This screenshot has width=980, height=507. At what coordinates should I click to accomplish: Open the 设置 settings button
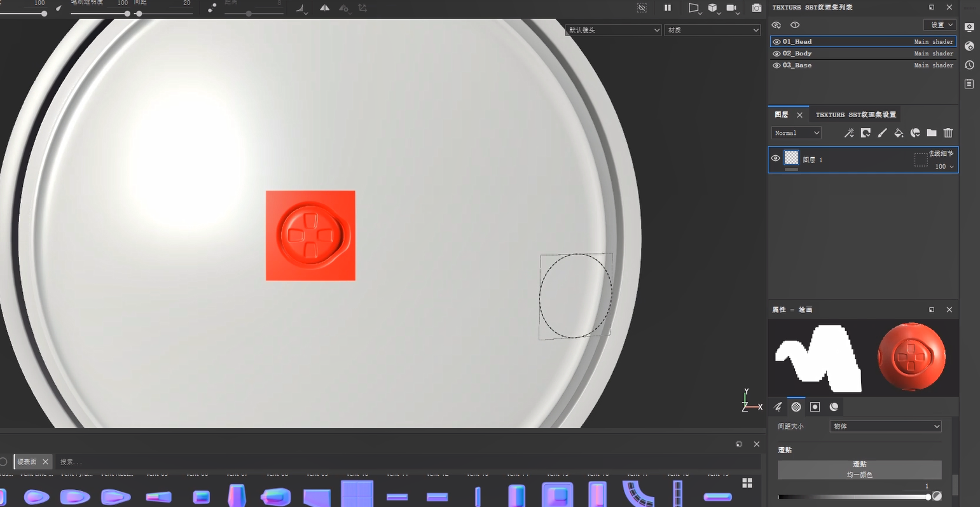[x=939, y=24]
